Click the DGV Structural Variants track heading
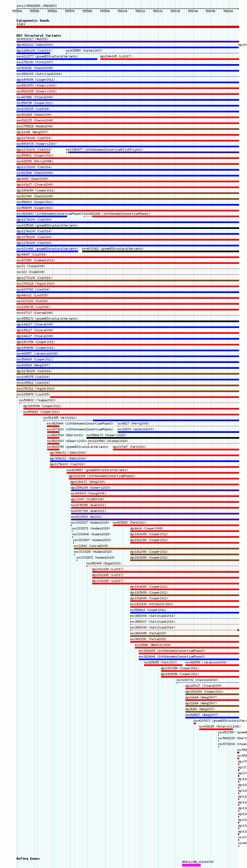This screenshot has height=868, width=247. (39, 36)
